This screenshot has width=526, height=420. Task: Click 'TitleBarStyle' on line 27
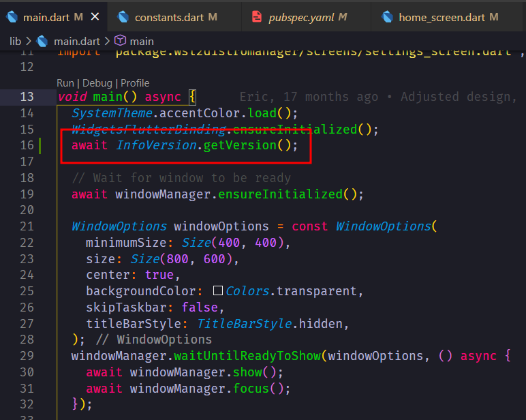pyautogui.click(x=244, y=324)
